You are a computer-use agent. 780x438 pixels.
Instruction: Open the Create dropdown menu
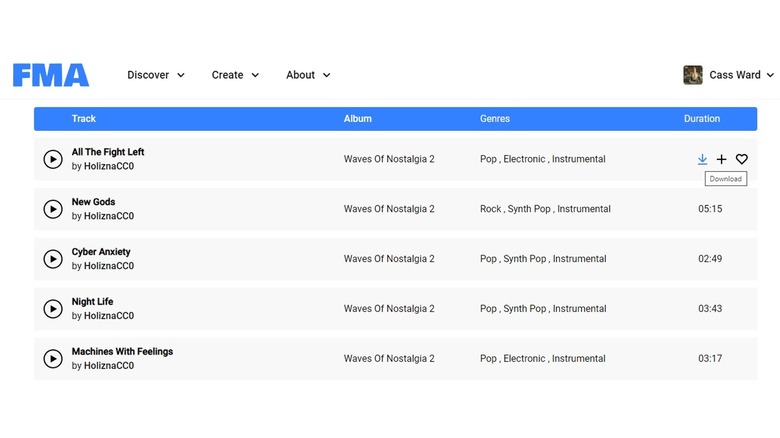pos(235,75)
